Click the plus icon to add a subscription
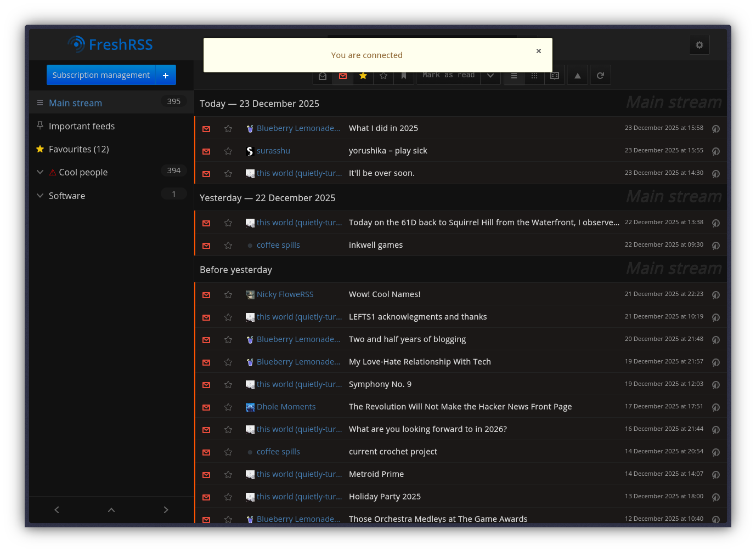Screen dimensions: 756x552 click(166, 75)
